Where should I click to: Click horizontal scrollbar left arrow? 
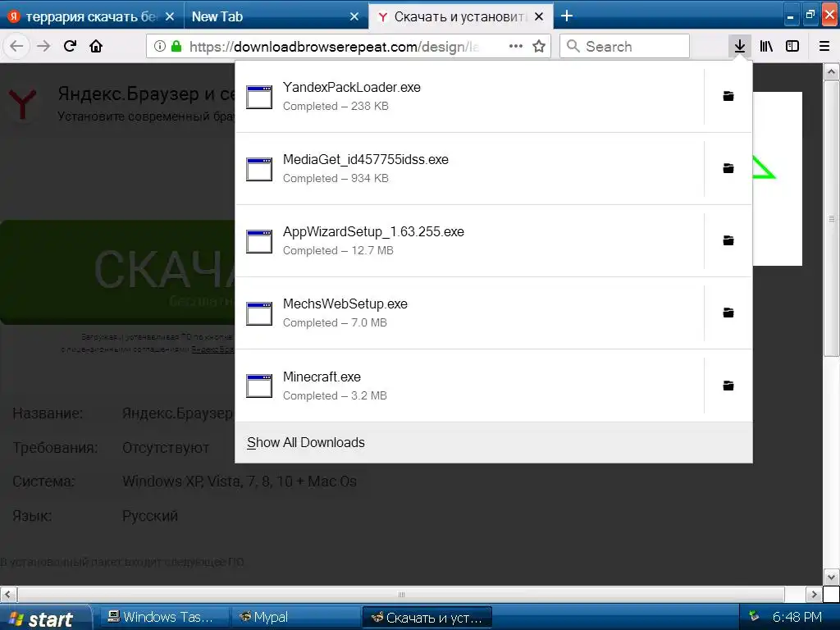point(8,594)
